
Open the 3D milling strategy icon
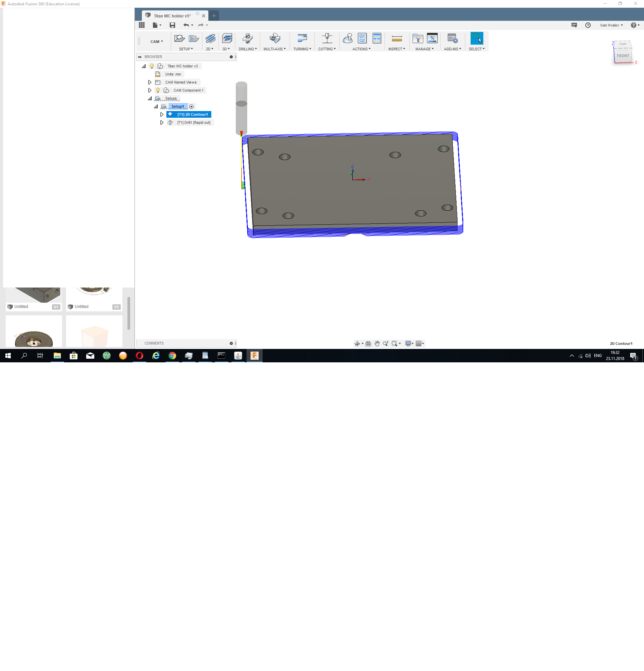click(x=226, y=38)
